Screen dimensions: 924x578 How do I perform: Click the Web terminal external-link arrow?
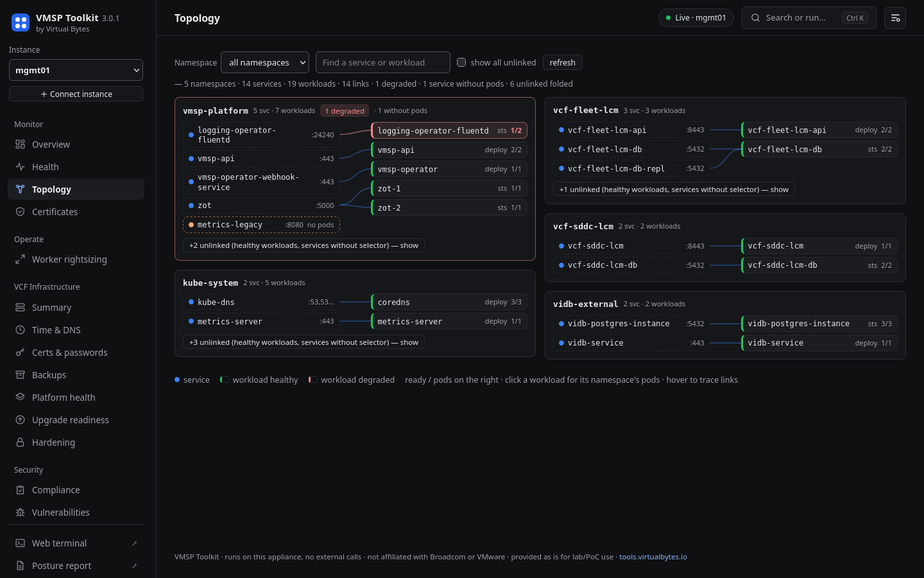[x=134, y=543]
